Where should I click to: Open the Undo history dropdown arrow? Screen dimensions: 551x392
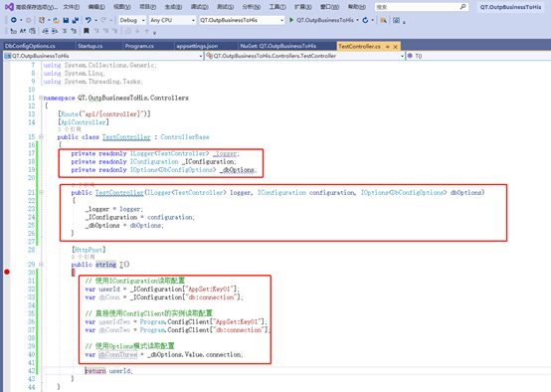click(95, 20)
